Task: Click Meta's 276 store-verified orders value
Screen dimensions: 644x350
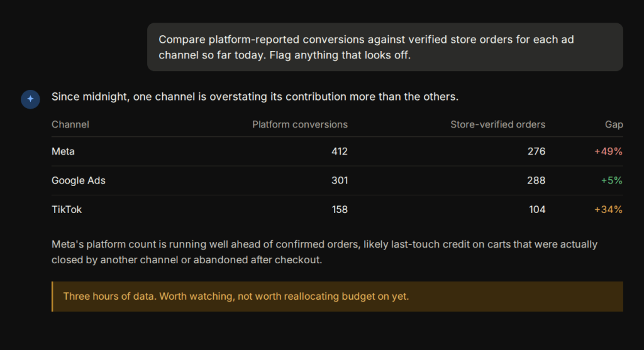Action: point(536,151)
